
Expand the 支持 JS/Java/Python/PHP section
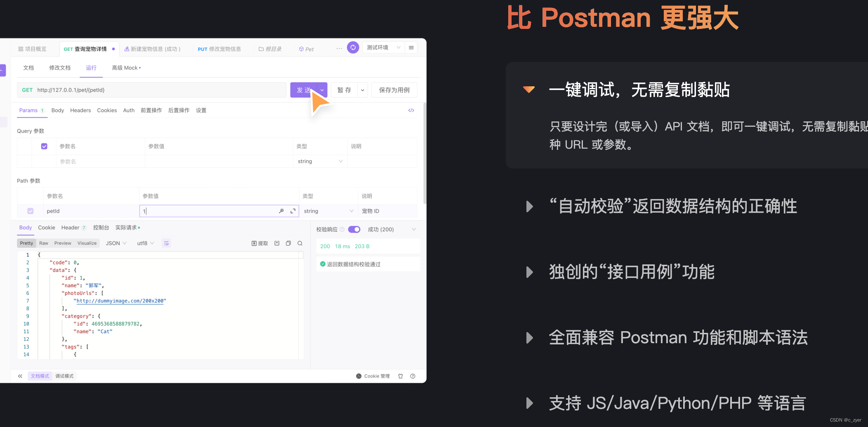click(530, 403)
